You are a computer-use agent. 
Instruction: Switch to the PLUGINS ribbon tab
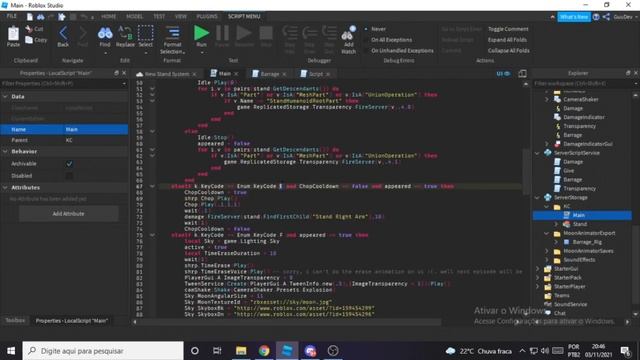coord(207,16)
